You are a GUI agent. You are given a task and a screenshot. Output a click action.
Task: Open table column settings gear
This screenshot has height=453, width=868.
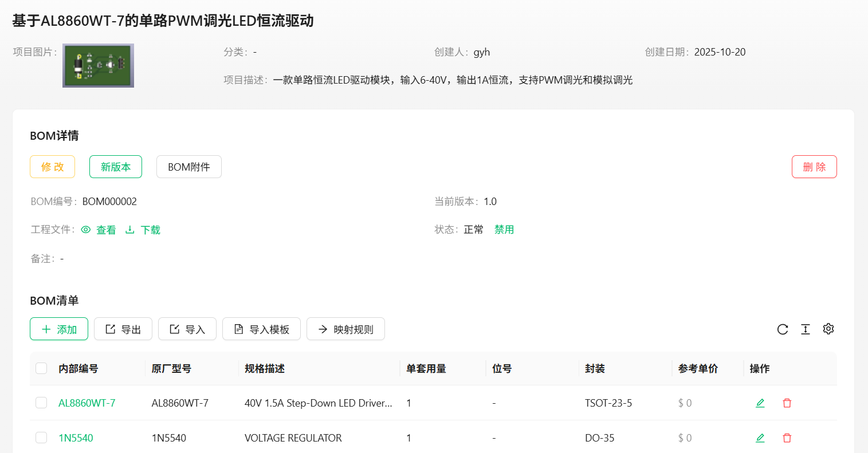point(828,329)
